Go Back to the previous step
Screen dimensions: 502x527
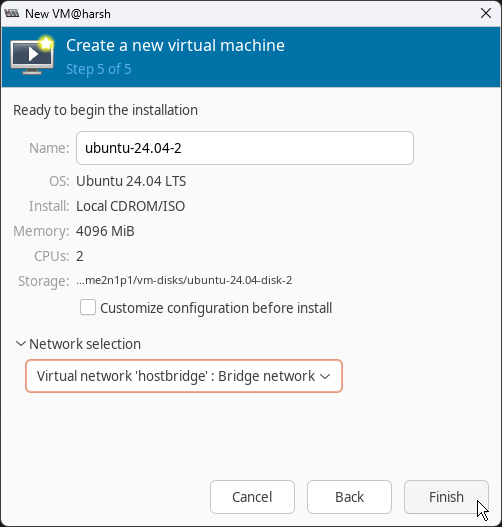tap(349, 497)
